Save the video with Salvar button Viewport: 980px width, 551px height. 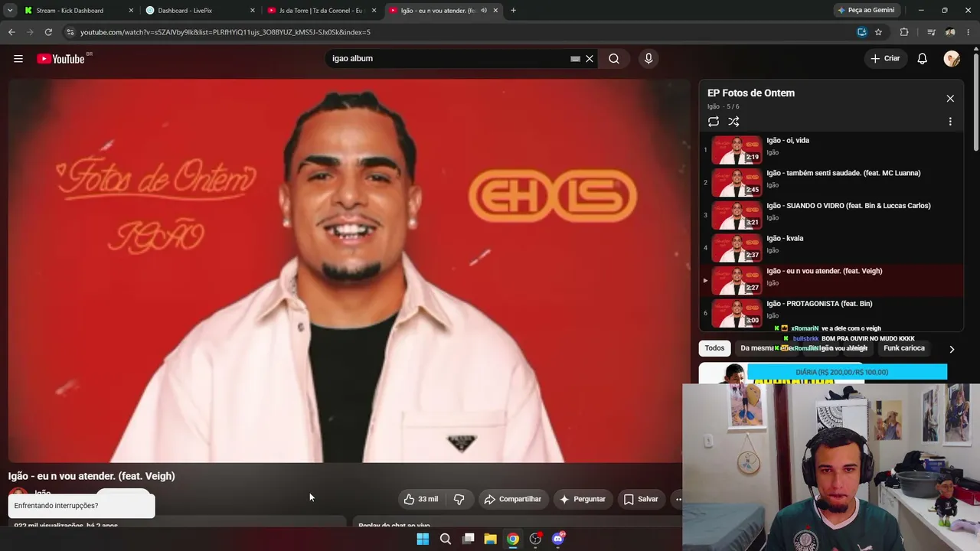641,499
